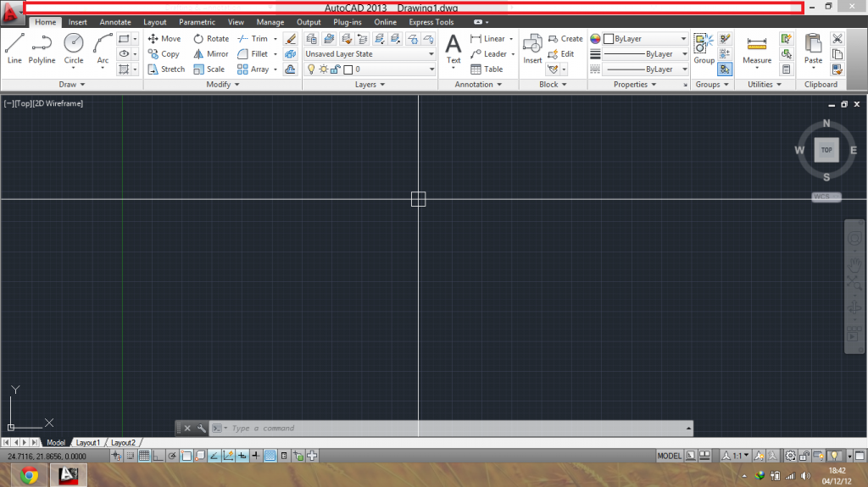The height and width of the screenshot is (487, 868).
Task: Expand the Draw panel
Action: [x=72, y=85]
